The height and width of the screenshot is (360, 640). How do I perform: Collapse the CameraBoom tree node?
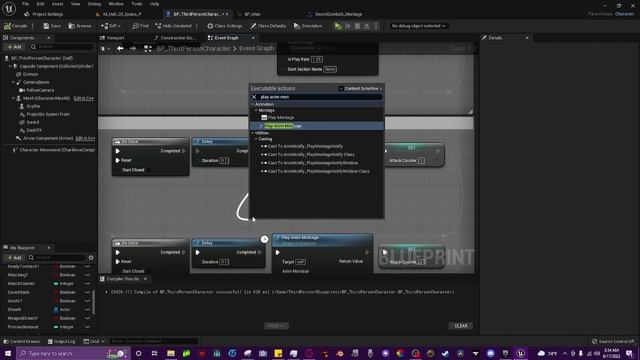coord(13,82)
